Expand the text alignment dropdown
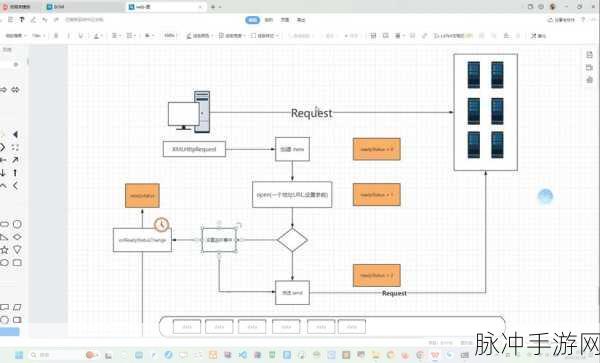The image size is (600, 363). [x=116, y=36]
